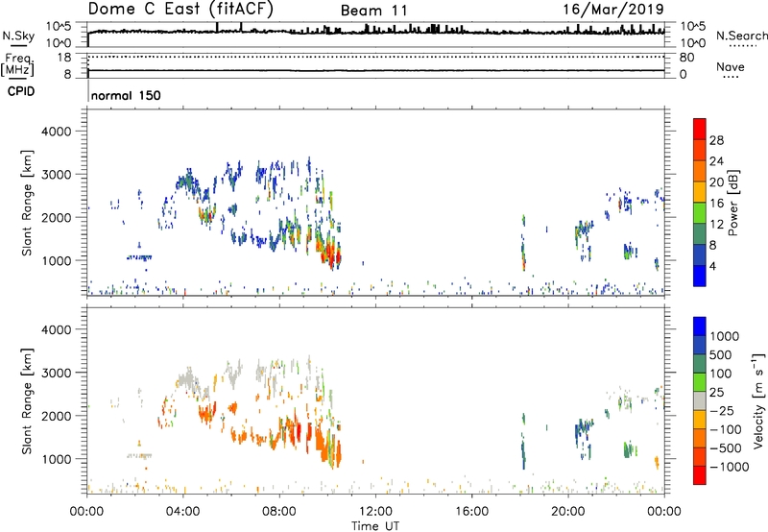Viewport: 768px width, 532px height.
Task: Click the "-25" tick on the velocity colorbar
Action: tap(721, 410)
